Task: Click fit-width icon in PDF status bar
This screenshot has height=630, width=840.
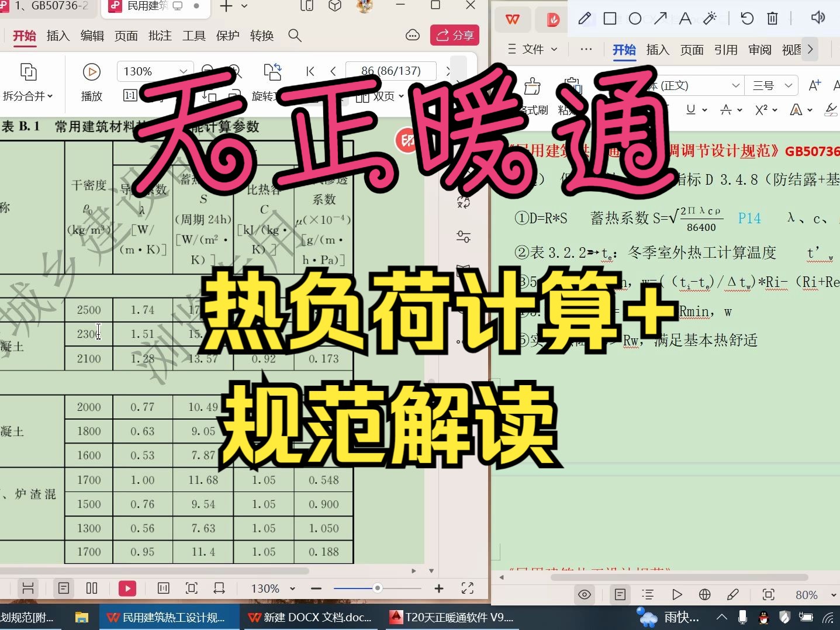Action: pos(219,589)
